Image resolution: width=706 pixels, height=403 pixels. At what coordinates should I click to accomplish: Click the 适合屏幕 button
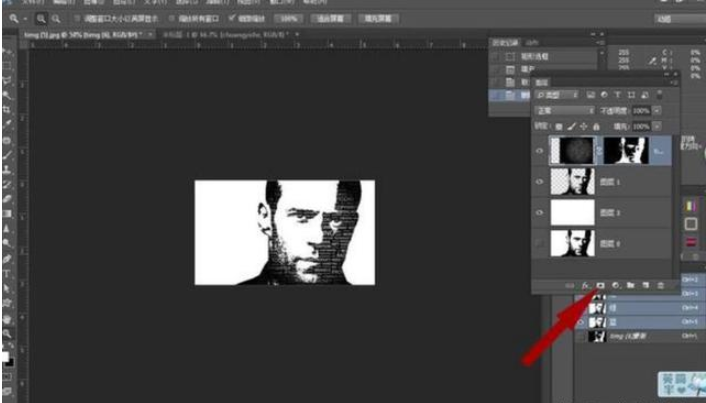(325, 19)
